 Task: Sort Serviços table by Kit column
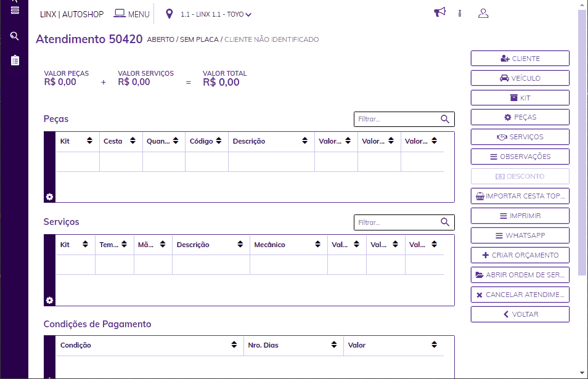pyautogui.click(x=85, y=244)
